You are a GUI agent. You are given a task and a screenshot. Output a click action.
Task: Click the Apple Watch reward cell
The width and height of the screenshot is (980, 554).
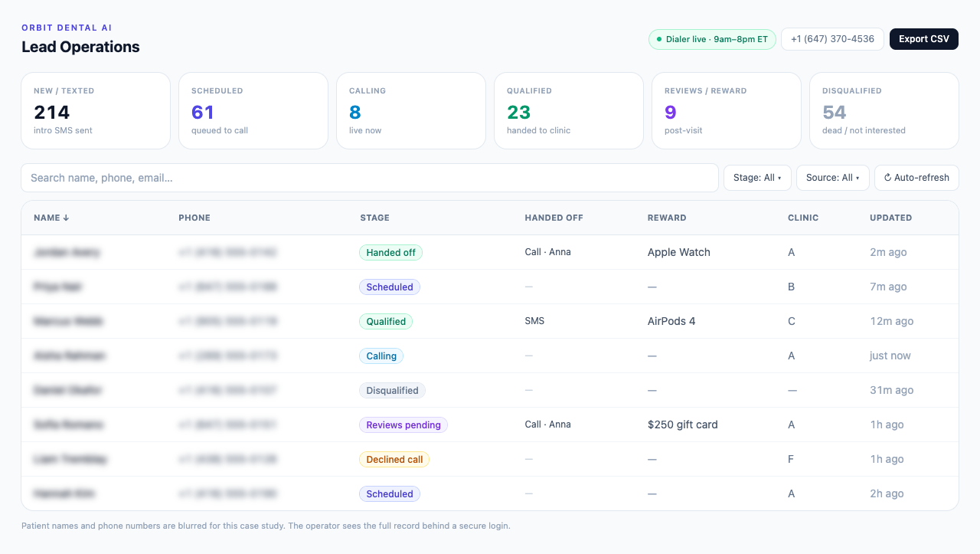pos(679,252)
